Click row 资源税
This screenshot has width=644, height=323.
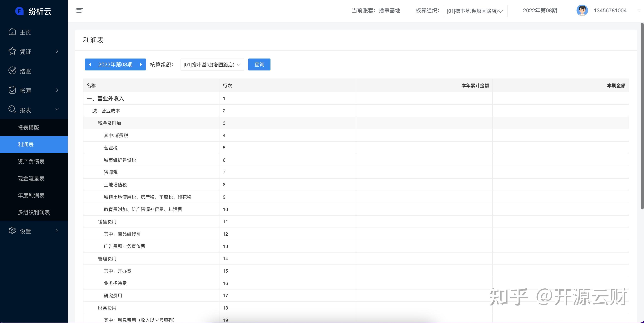point(356,172)
